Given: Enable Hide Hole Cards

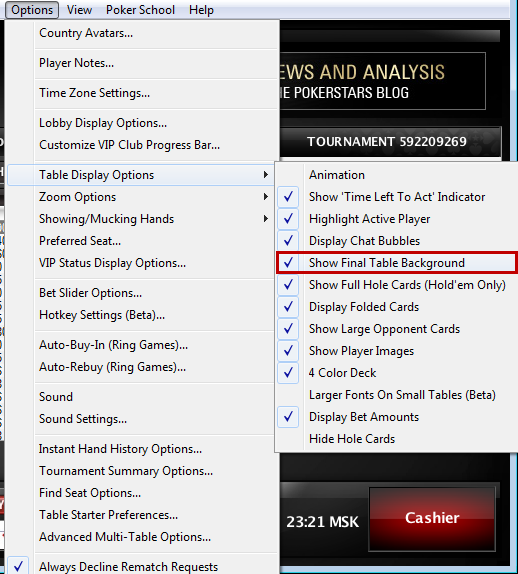Looking at the screenshot, I should click(397, 439).
